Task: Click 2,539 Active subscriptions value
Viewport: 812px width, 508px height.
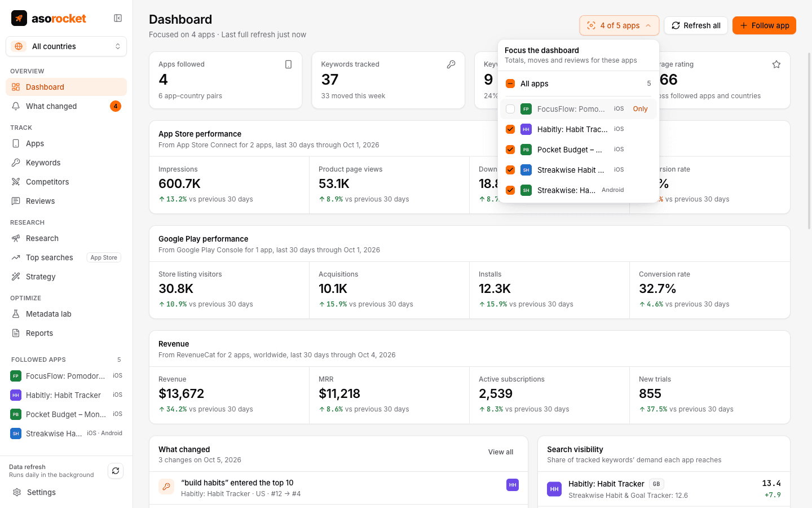Action: coord(496,394)
